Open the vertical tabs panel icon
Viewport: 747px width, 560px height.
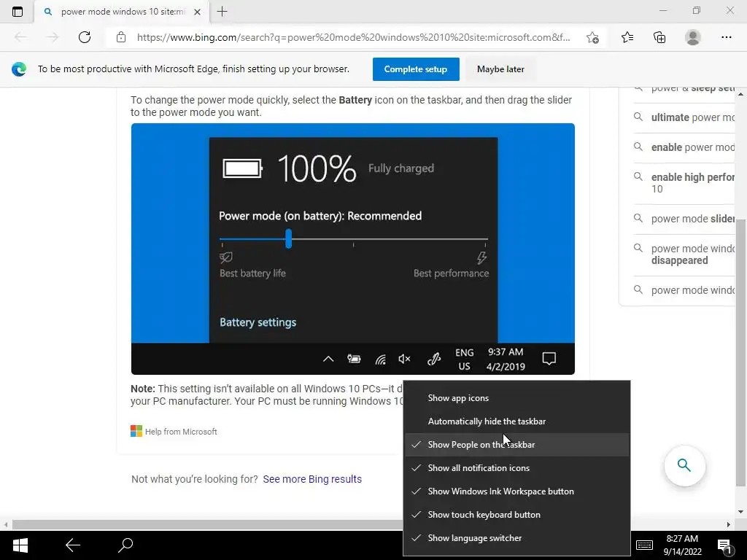(18, 12)
